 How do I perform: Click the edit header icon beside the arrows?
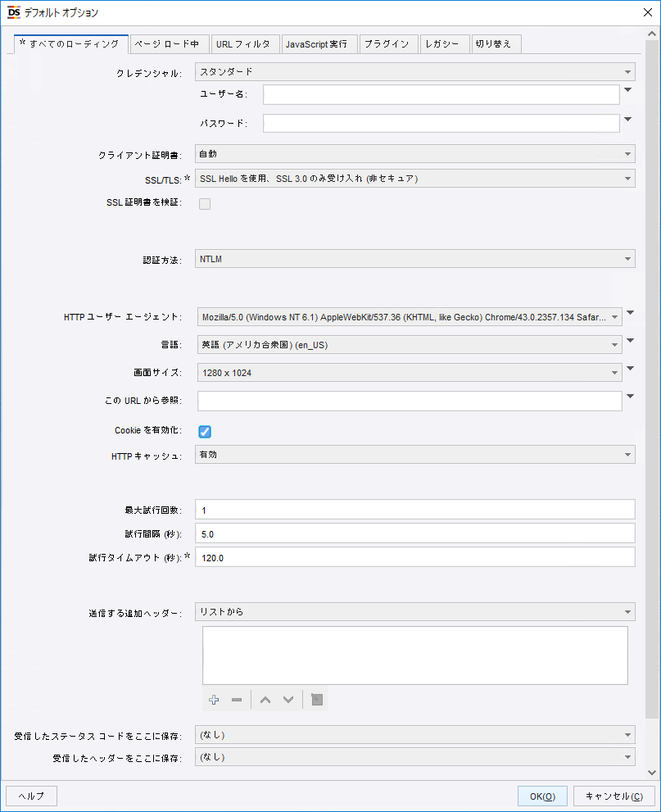click(315, 700)
